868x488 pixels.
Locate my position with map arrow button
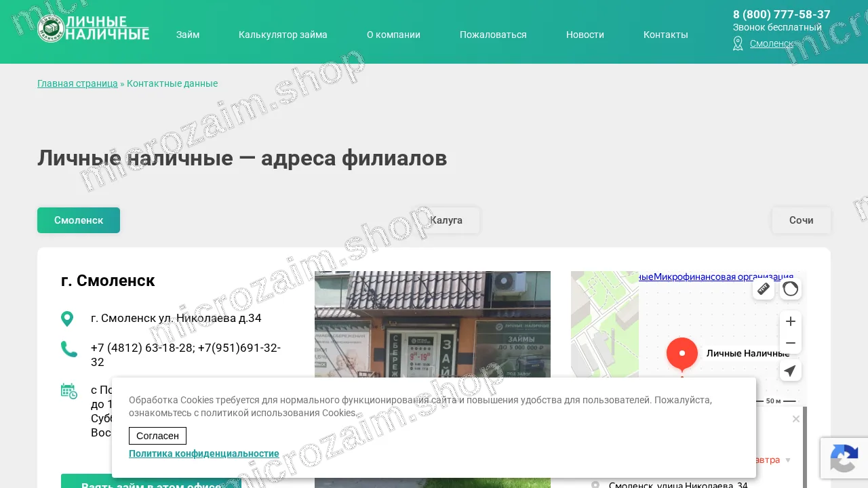(x=791, y=370)
